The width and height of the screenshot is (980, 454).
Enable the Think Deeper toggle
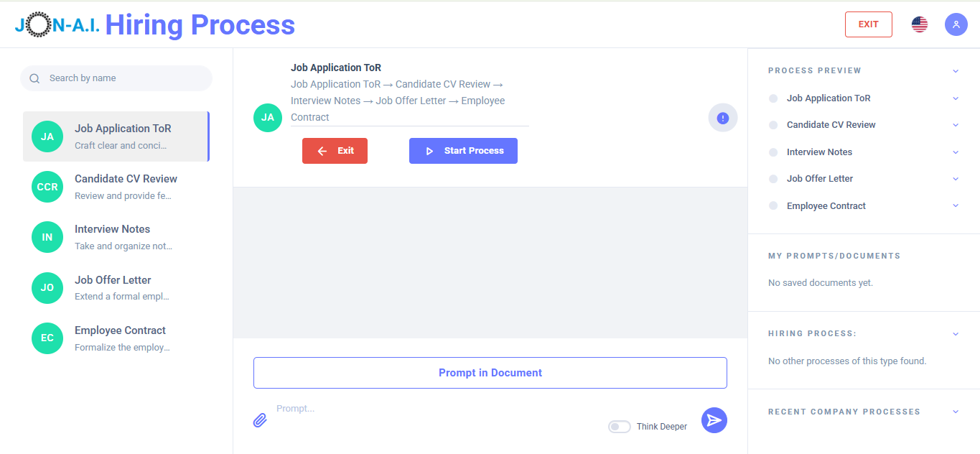coord(619,426)
